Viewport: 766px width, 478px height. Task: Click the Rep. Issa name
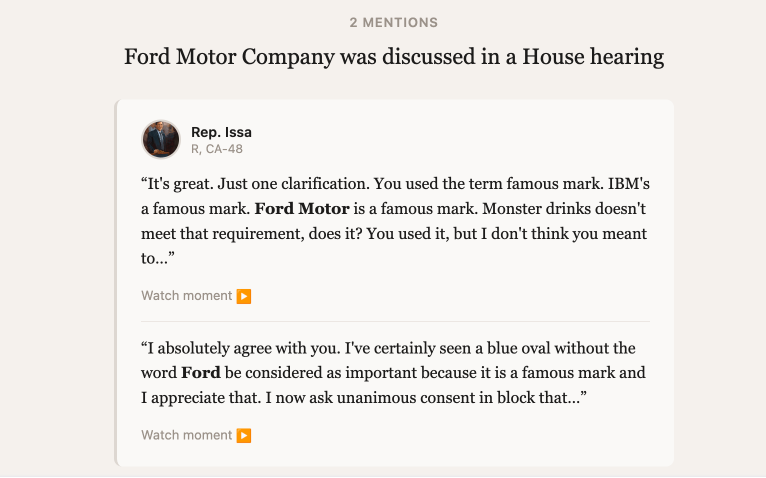(221, 132)
